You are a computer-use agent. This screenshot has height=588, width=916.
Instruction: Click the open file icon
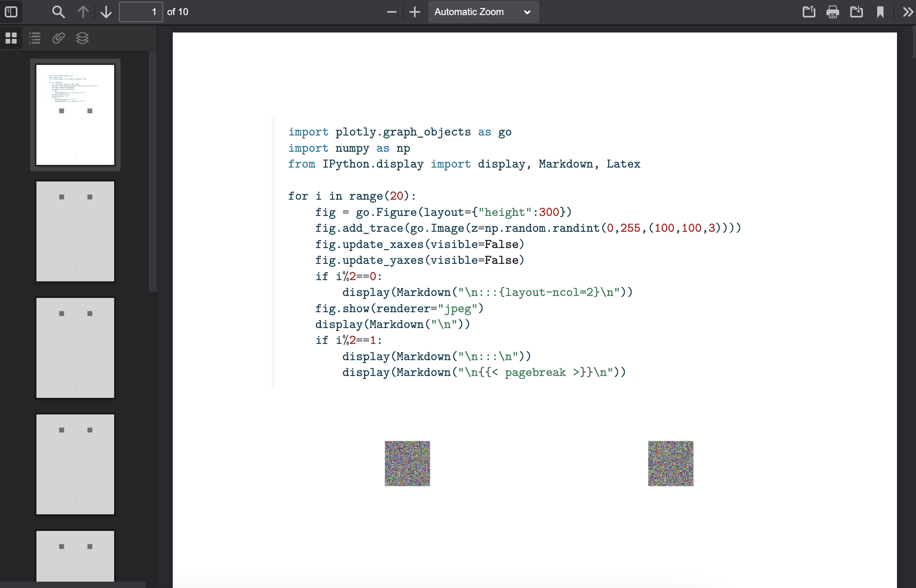(x=809, y=12)
